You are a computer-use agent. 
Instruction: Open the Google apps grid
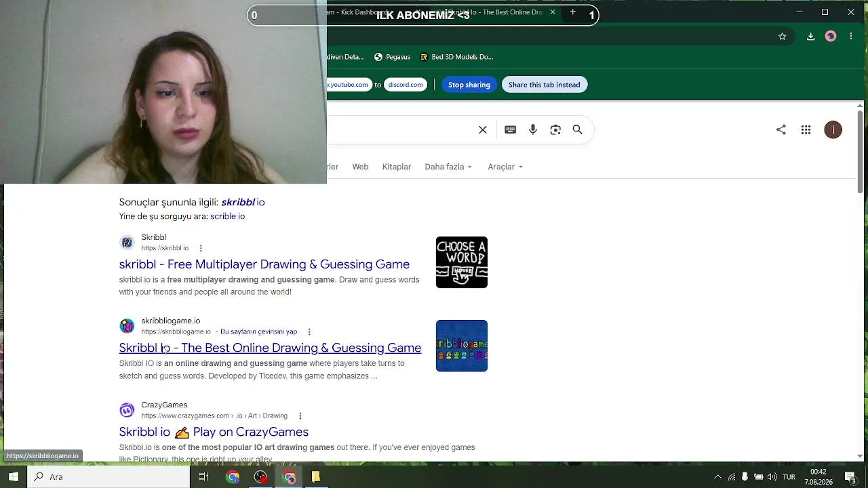pyautogui.click(x=806, y=129)
